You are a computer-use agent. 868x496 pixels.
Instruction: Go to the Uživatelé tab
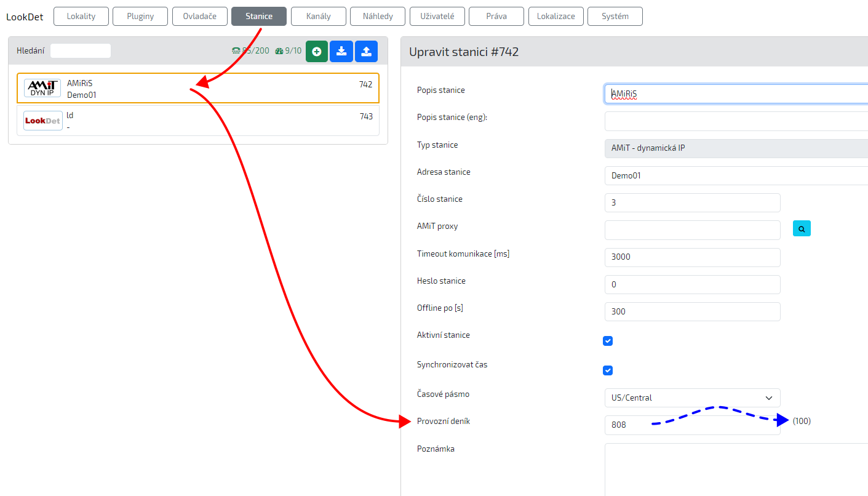[x=437, y=17]
